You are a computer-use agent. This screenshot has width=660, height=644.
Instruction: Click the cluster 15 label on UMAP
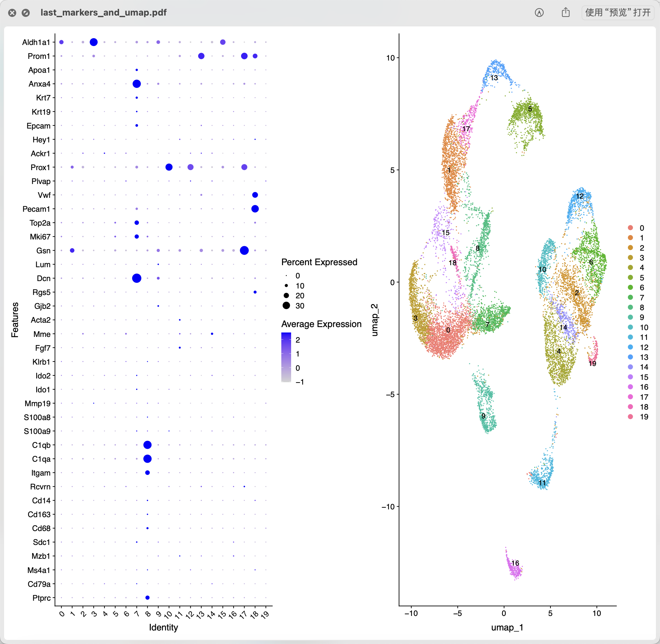point(446,233)
